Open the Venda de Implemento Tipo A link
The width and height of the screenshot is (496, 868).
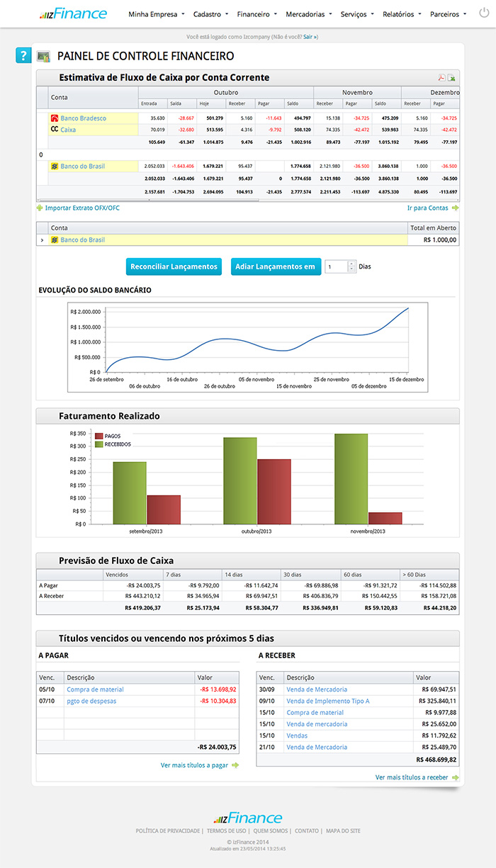coord(328,701)
